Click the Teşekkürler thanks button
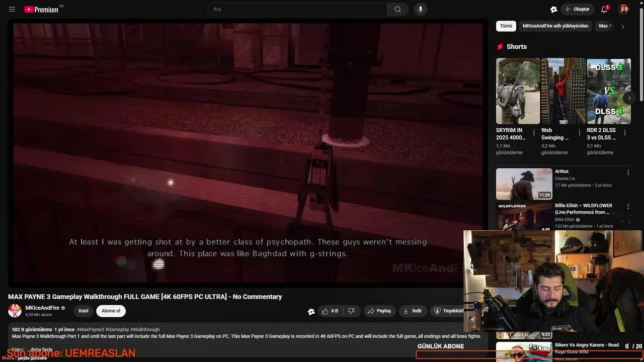Image resolution: width=644 pixels, height=362 pixels. 447,311
